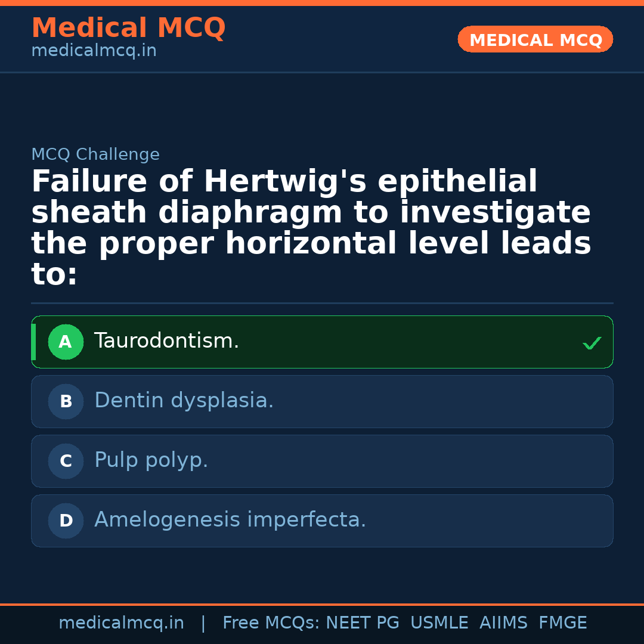Viewport: 644px width, 644px height.
Task: Click the orange MEDICAL MCQ badge
Action: tap(535, 40)
